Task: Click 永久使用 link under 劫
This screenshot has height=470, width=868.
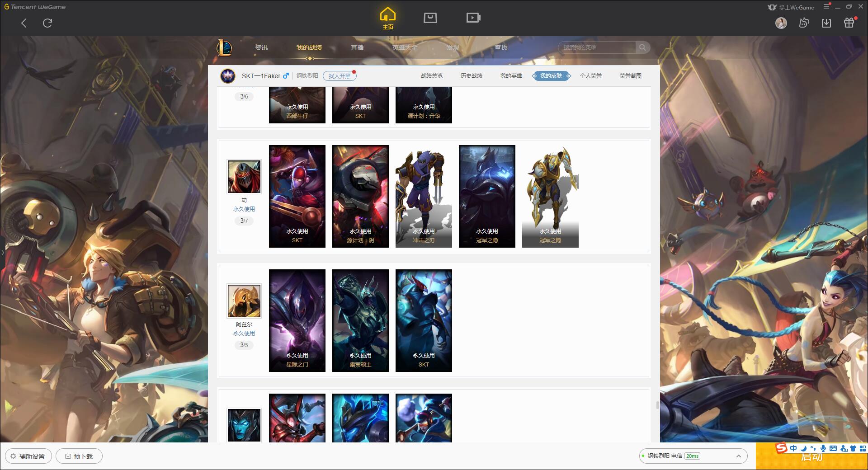Action: [x=244, y=209]
